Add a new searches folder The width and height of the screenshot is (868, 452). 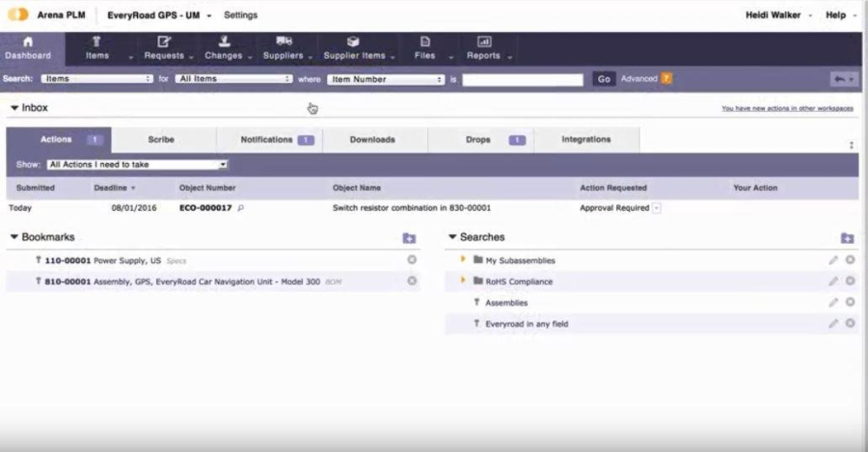click(847, 238)
